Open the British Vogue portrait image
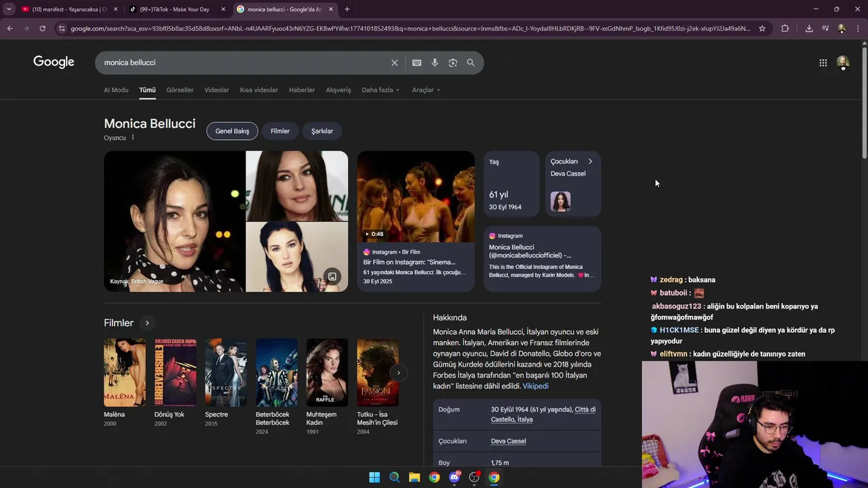This screenshot has height=488, width=868. point(174,221)
